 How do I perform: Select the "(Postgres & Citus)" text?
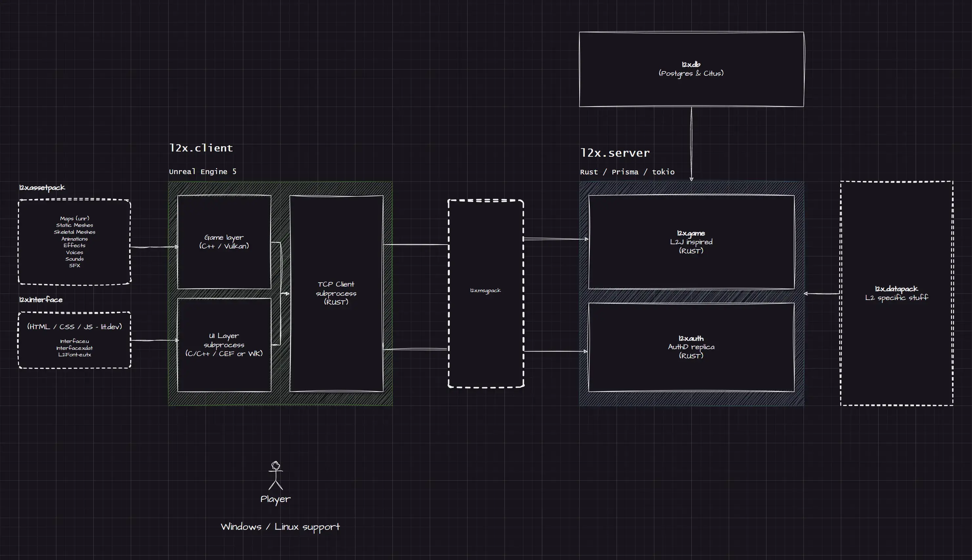[691, 73]
